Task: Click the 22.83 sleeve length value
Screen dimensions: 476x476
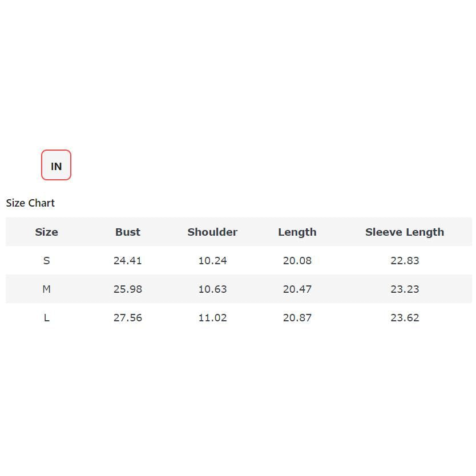Action: (x=405, y=261)
